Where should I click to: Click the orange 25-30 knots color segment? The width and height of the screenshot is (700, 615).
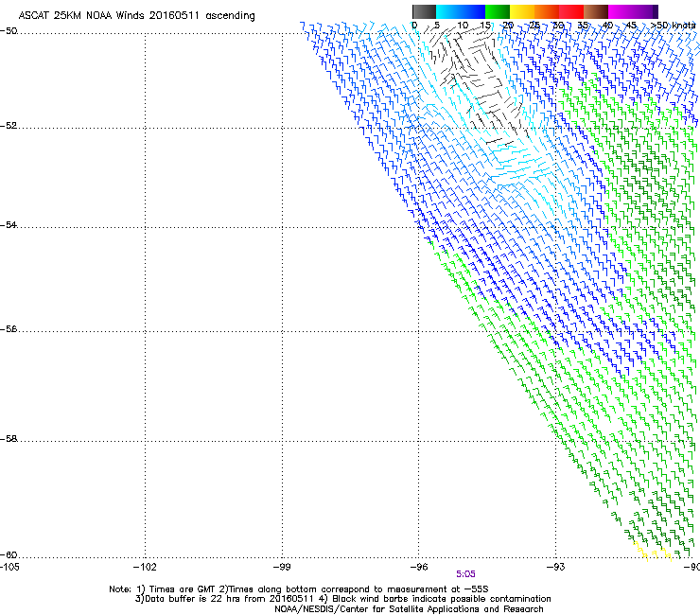[x=547, y=11]
